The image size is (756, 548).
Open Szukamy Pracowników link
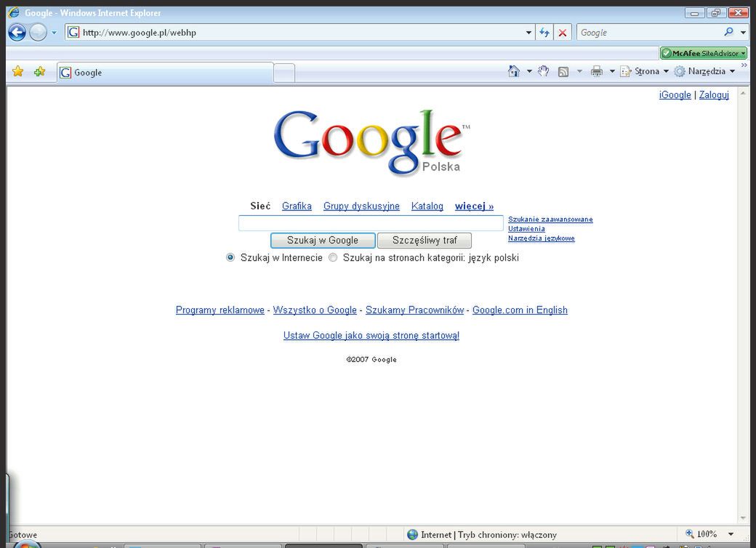tap(414, 310)
